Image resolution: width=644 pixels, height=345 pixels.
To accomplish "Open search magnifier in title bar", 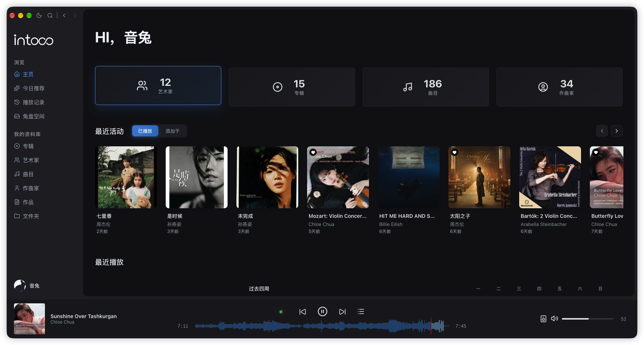I will click(x=50, y=15).
